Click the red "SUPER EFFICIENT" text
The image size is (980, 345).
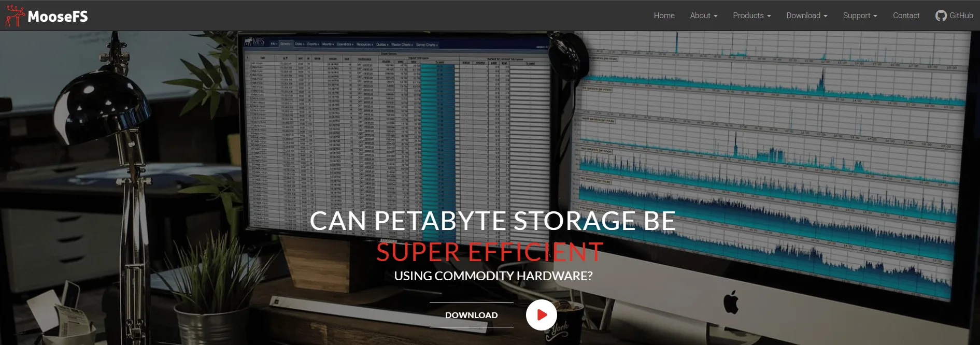click(490, 252)
